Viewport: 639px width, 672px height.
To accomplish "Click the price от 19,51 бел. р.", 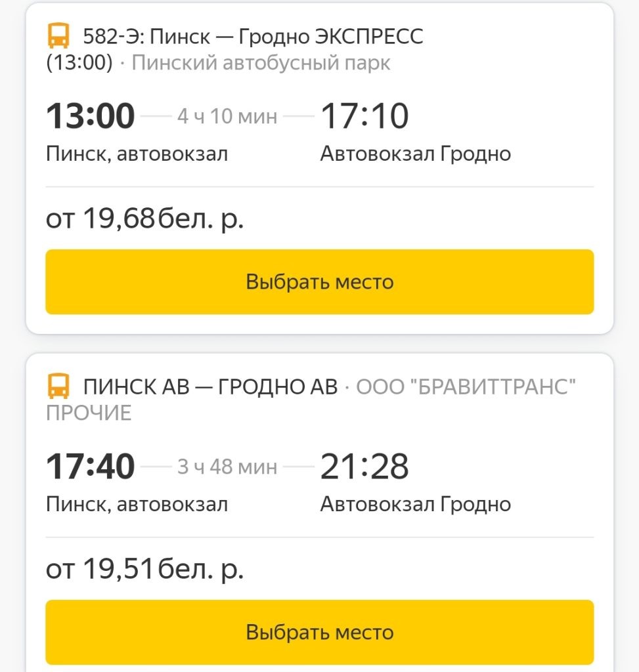I will [144, 569].
